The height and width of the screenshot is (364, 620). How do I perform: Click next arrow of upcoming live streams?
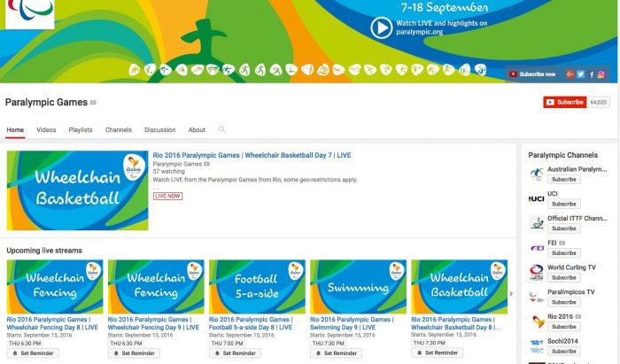pos(511,294)
